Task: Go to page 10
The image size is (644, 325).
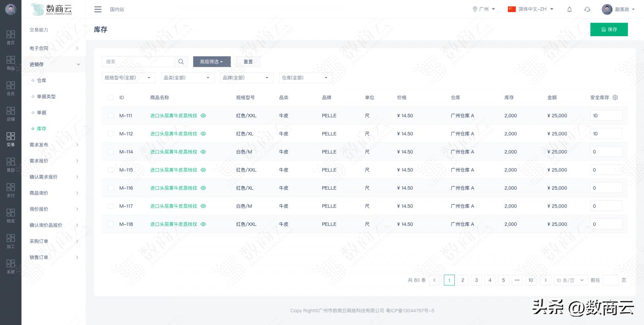Action: pyautogui.click(x=530, y=280)
